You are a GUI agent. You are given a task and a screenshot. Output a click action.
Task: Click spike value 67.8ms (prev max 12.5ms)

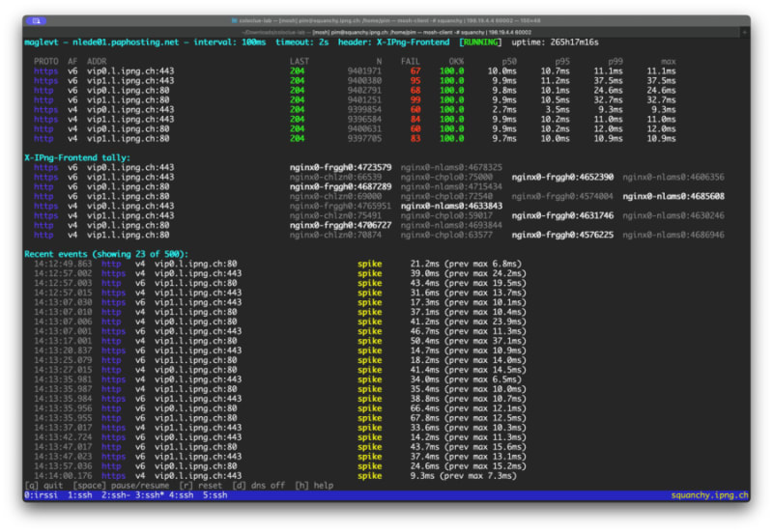(469, 418)
